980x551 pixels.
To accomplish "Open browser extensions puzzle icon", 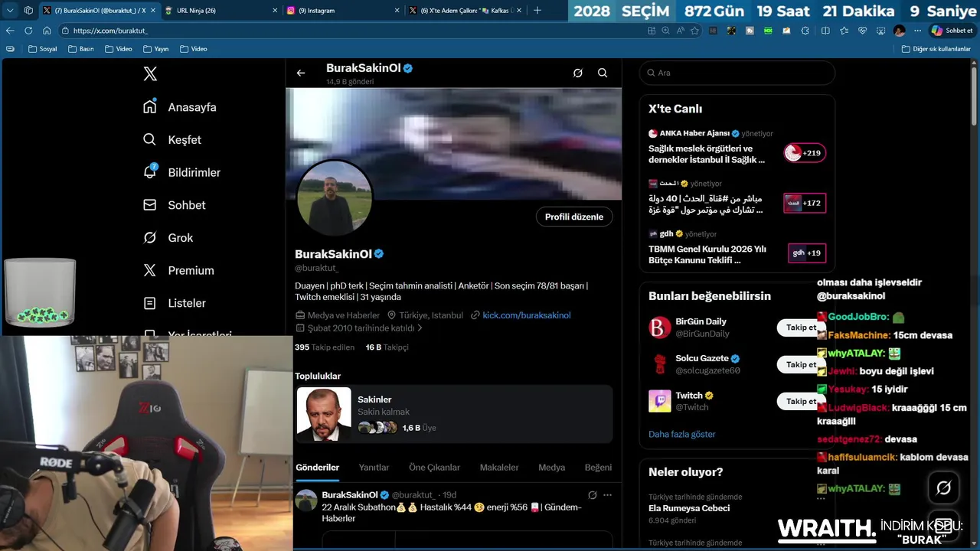I will pos(806,31).
